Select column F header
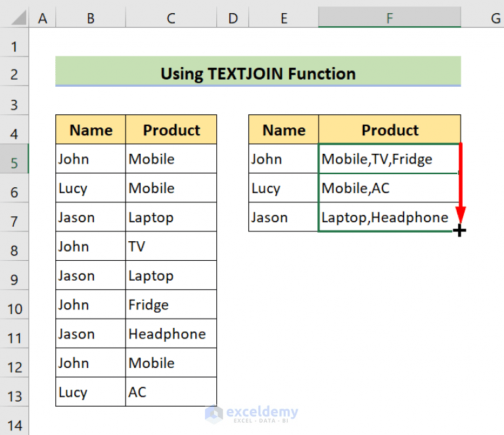Image resolution: width=504 pixels, height=435 pixels. [390, 18]
